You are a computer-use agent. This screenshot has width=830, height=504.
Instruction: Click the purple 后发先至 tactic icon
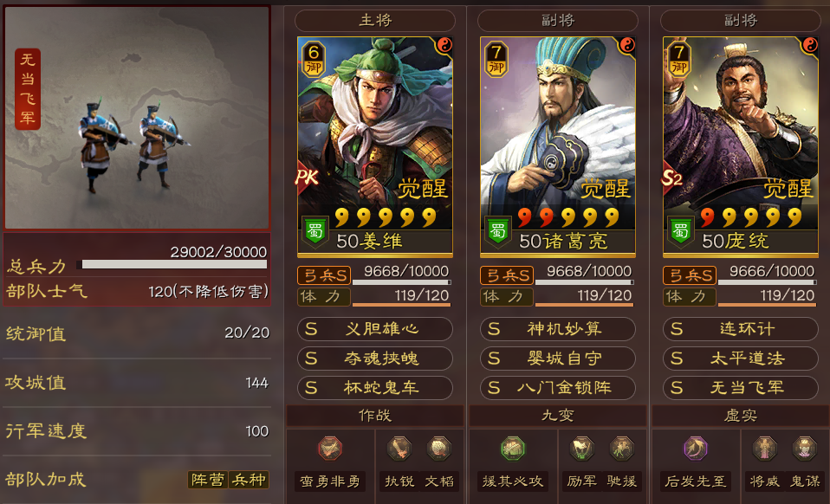tap(695, 449)
